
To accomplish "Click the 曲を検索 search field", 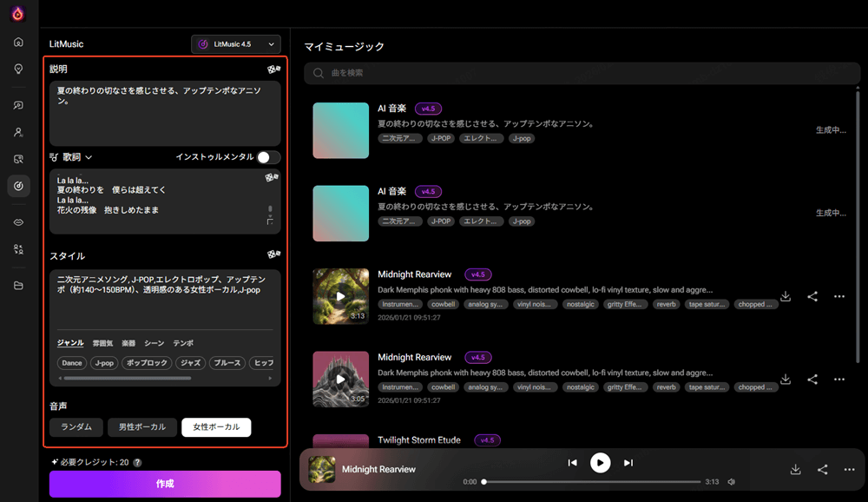I will click(x=582, y=73).
